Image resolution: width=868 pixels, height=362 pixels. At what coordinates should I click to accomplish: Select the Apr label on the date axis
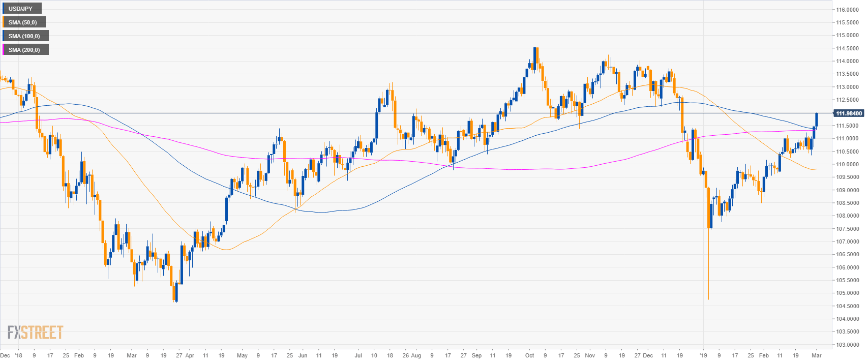click(190, 355)
